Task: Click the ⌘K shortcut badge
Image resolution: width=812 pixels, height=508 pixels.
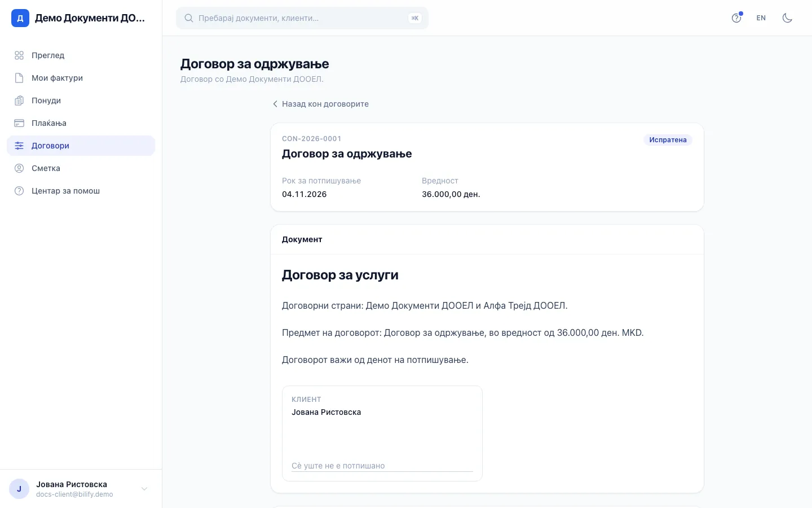Action: click(415, 18)
